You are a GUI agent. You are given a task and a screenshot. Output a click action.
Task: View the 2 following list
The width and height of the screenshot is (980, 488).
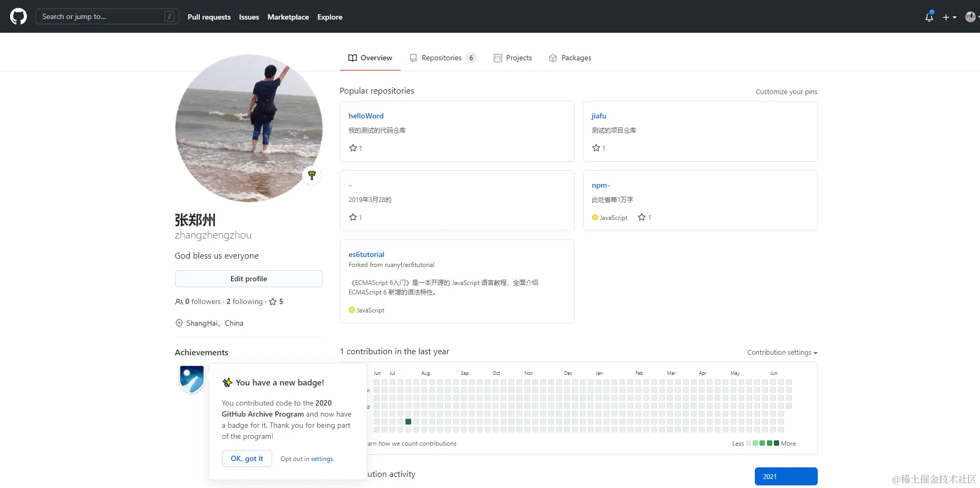pyautogui.click(x=244, y=301)
